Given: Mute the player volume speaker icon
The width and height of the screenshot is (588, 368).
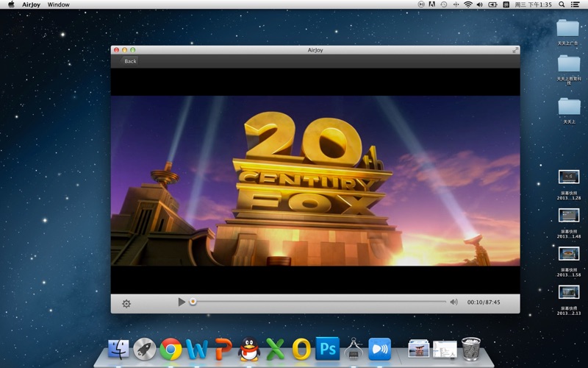Looking at the screenshot, I should pos(453,302).
